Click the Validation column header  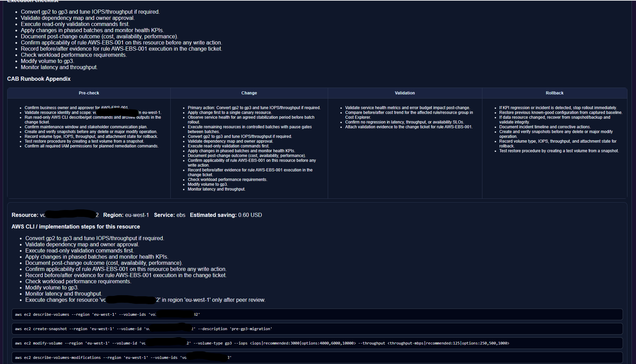[404, 93]
